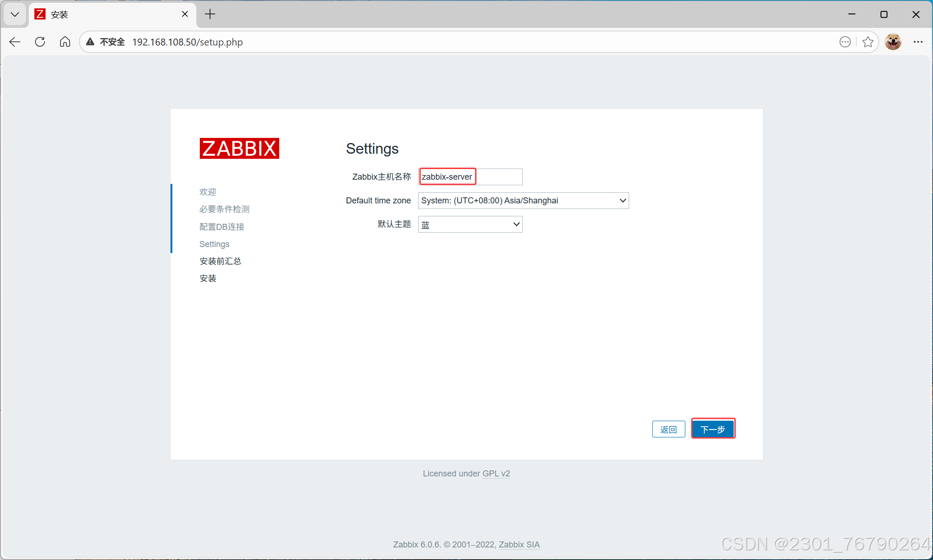Open browser settings ellipsis menu
This screenshot has height=560, width=933.
click(918, 42)
